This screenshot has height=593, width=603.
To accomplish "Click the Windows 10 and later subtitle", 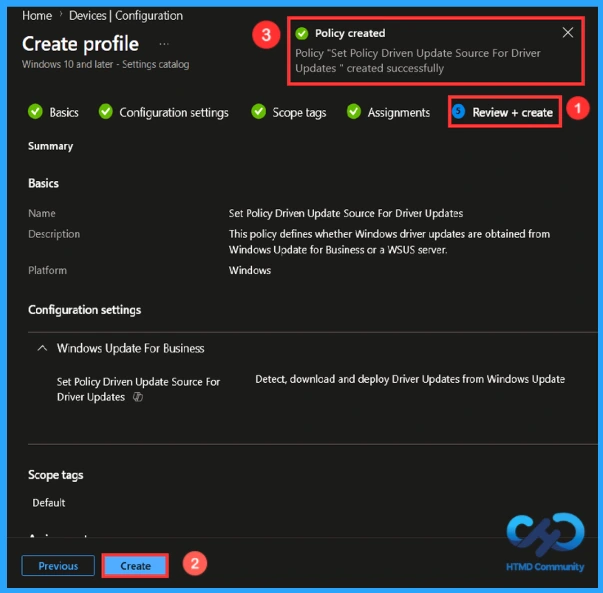I will [105, 64].
